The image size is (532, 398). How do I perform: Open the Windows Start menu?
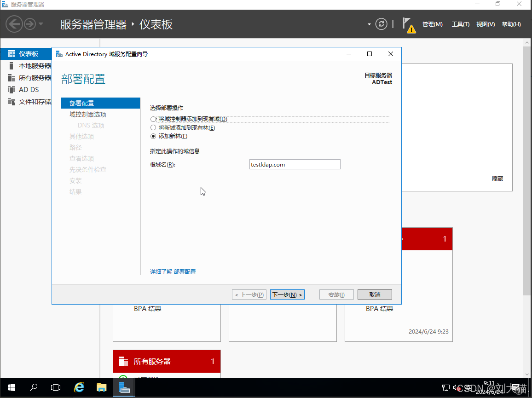11,387
